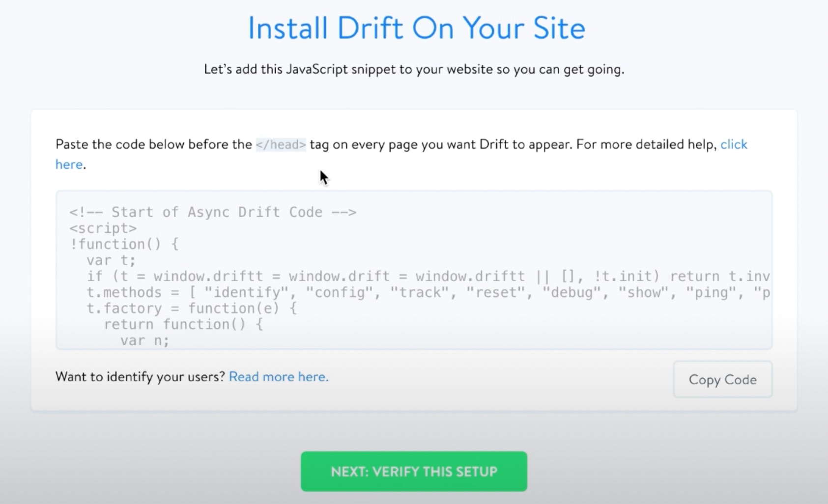Click the 't.factory = function(e) {' line
The image size is (828, 504).
192,308
